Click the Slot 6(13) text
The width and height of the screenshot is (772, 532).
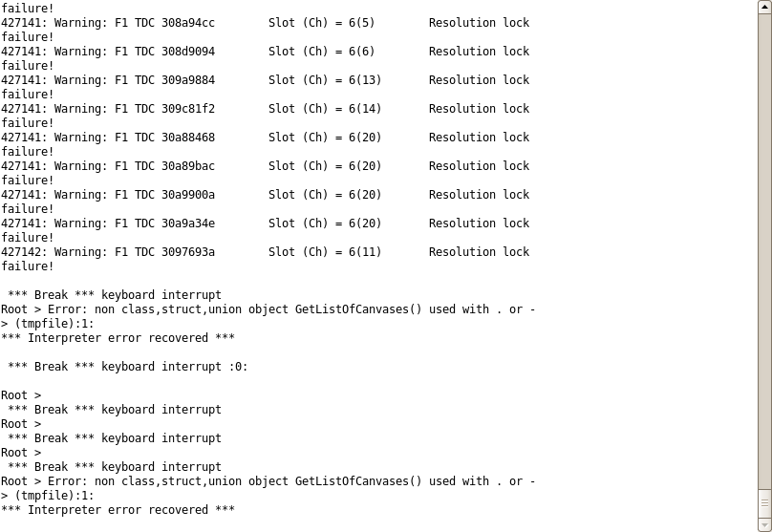(x=325, y=79)
